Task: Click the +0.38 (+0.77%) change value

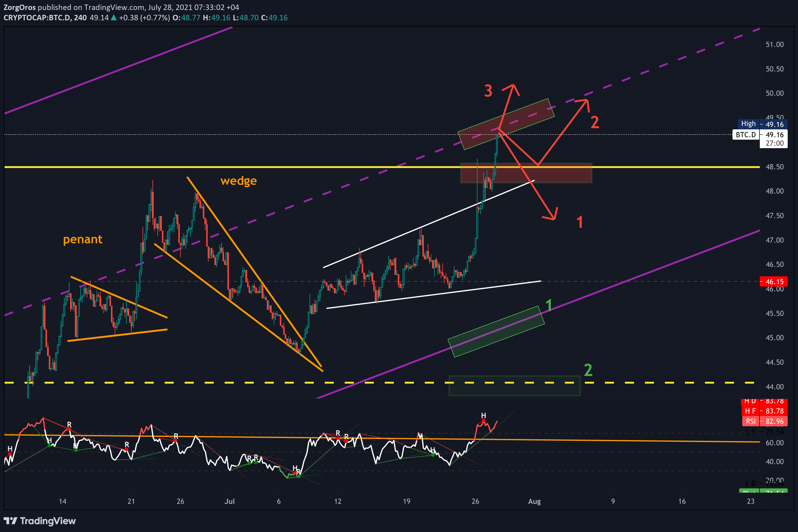Action: tap(144, 18)
